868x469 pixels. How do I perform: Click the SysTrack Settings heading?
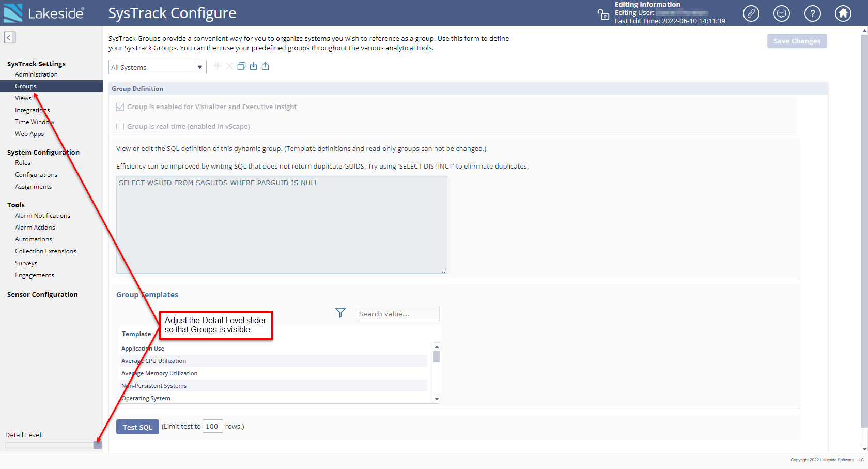pyautogui.click(x=36, y=64)
